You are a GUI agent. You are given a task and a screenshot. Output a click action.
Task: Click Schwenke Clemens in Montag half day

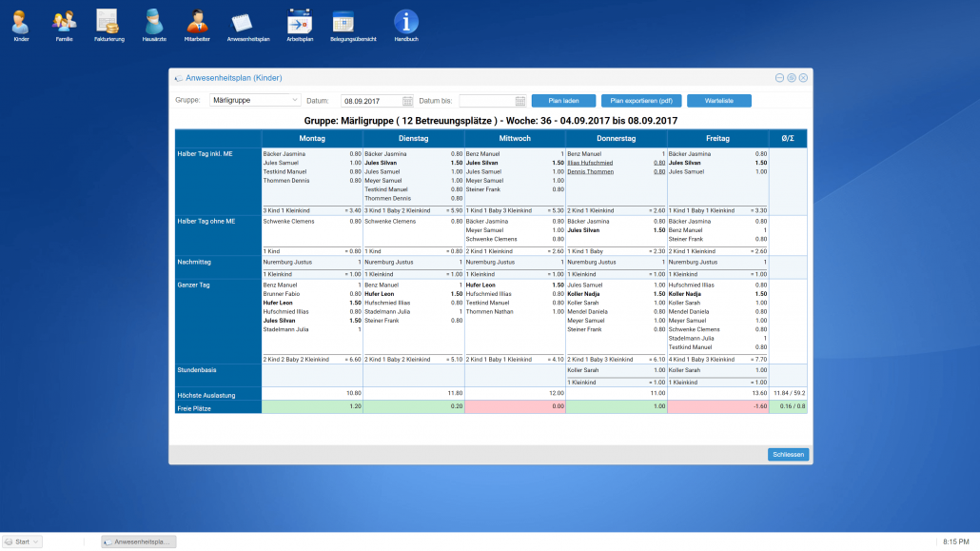tap(288, 222)
